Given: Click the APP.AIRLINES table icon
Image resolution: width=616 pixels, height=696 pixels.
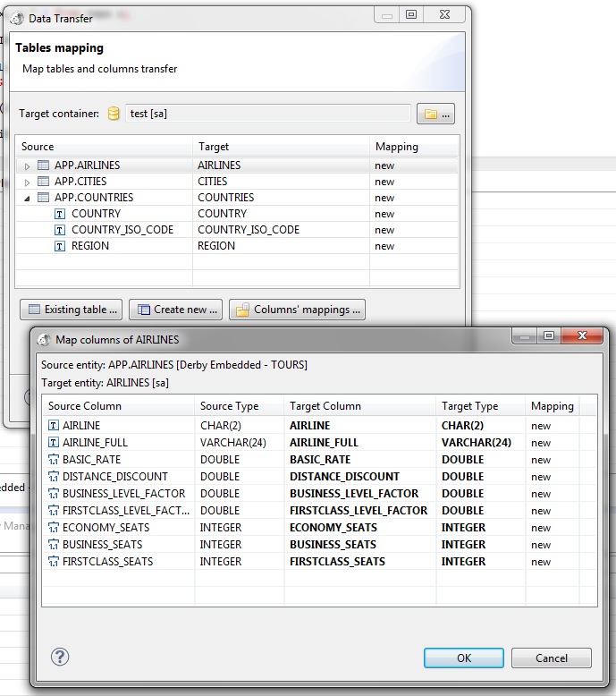Looking at the screenshot, I should [x=43, y=166].
